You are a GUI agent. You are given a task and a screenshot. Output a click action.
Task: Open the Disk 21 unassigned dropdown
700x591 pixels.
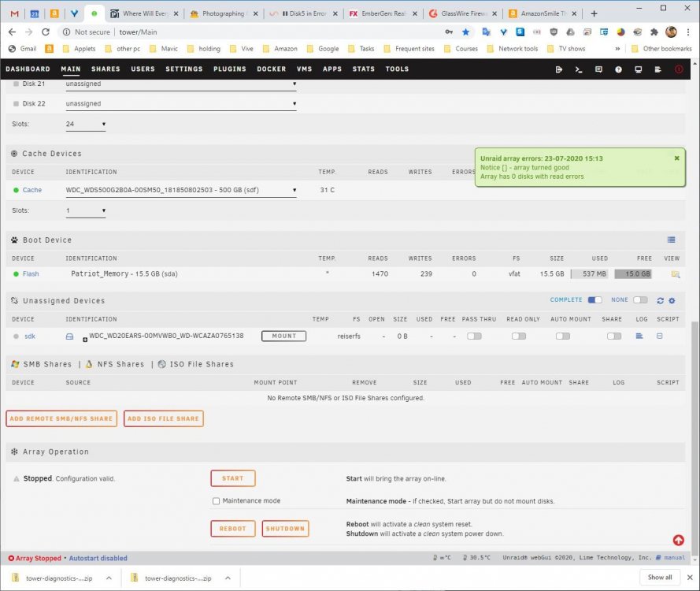tap(181, 84)
